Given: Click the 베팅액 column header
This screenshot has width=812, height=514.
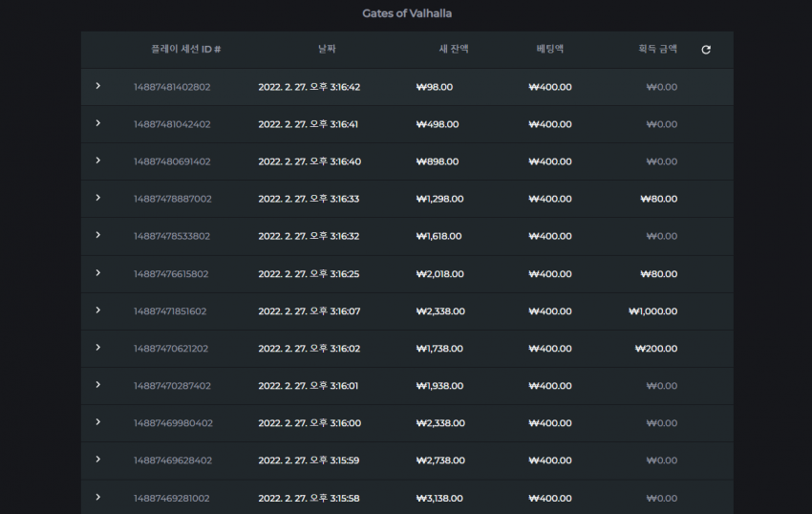Looking at the screenshot, I should pos(550,49).
